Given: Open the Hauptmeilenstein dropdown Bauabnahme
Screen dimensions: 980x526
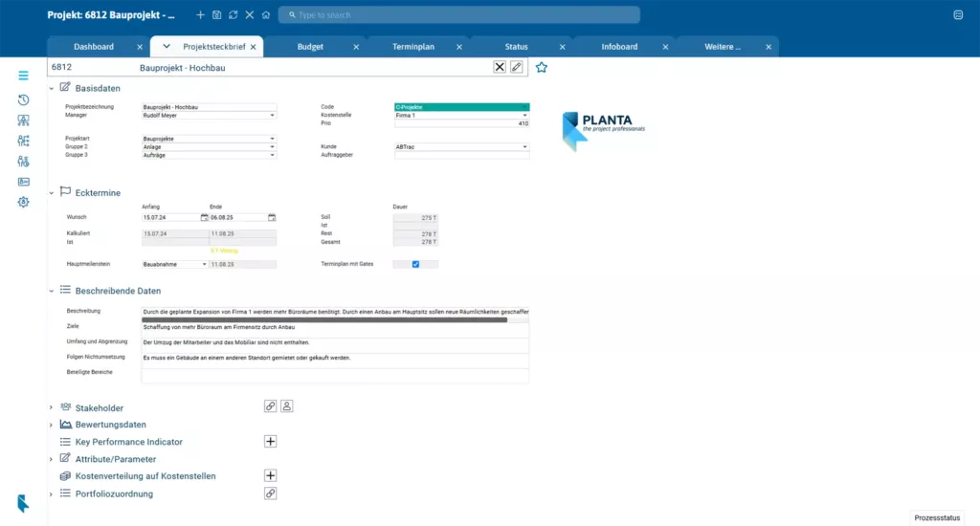Looking at the screenshot, I should tap(204, 264).
